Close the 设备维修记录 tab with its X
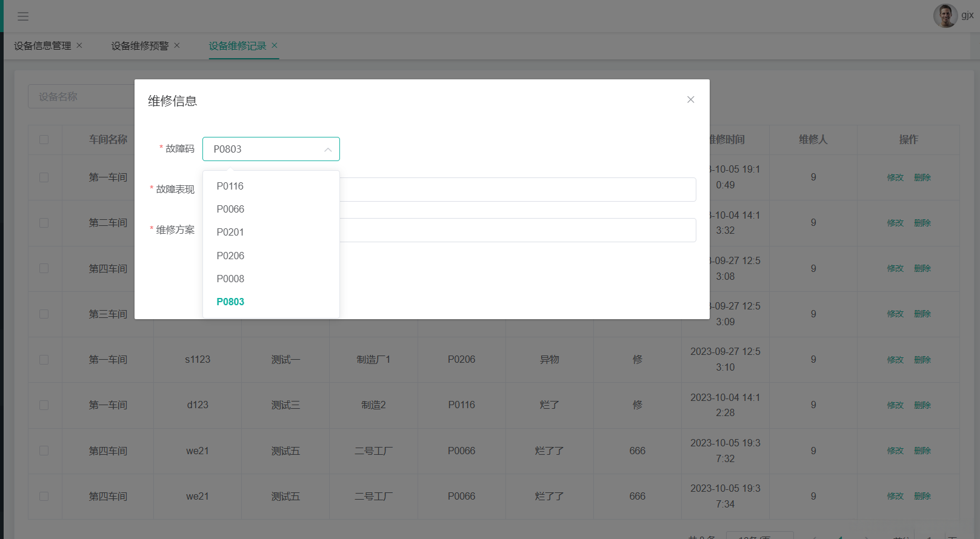 275,45
